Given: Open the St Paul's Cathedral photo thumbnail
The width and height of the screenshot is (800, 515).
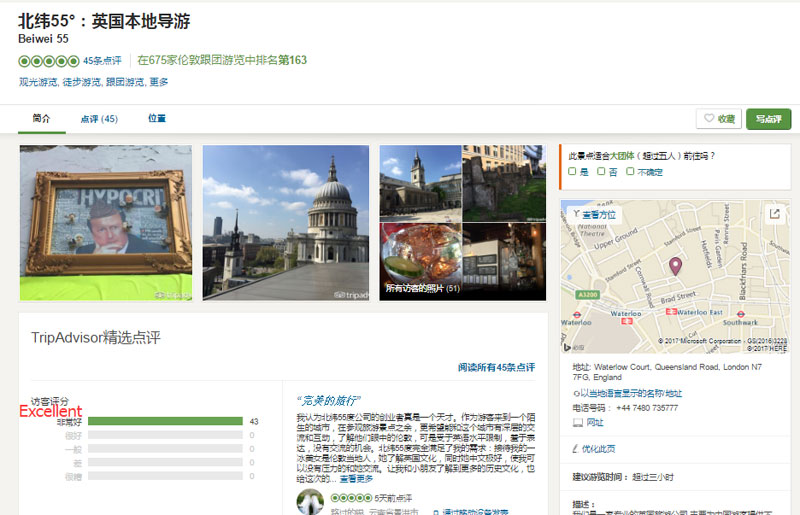Looking at the screenshot, I should pos(285,223).
